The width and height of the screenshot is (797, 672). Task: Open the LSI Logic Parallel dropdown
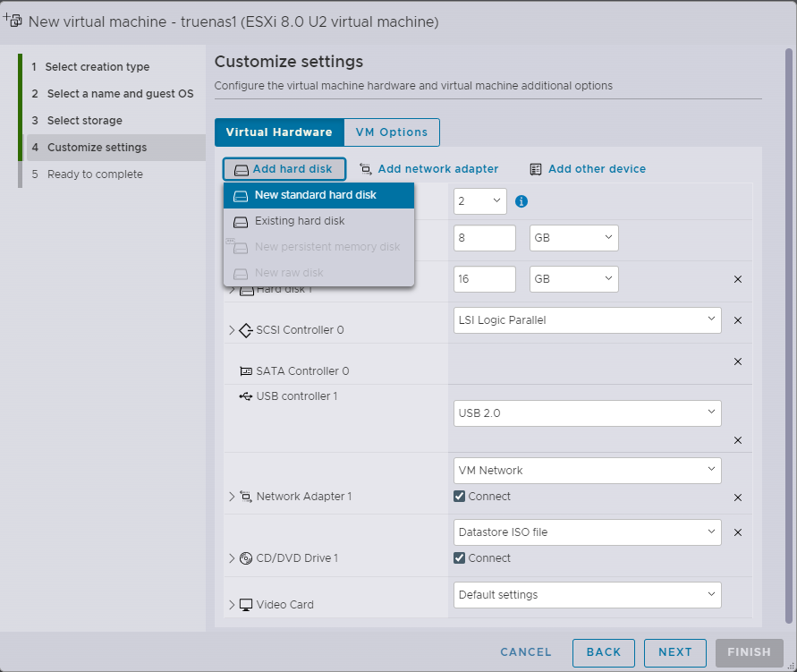coord(587,319)
